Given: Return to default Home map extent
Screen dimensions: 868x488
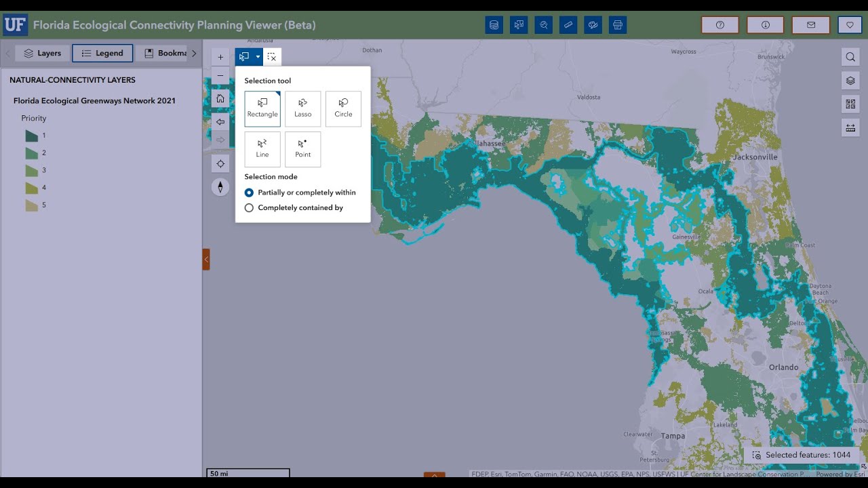Looking at the screenshot, I should [220, 98].
